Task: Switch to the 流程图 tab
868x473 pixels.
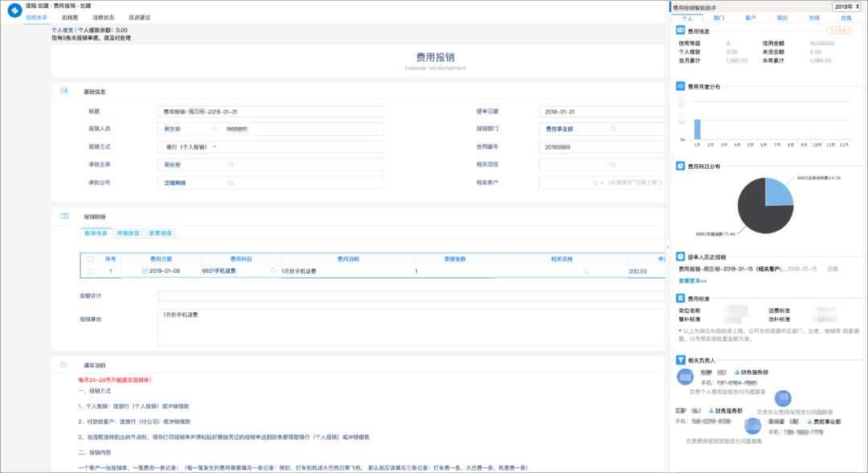Action: pyautogui.click(x=70, y=18)
